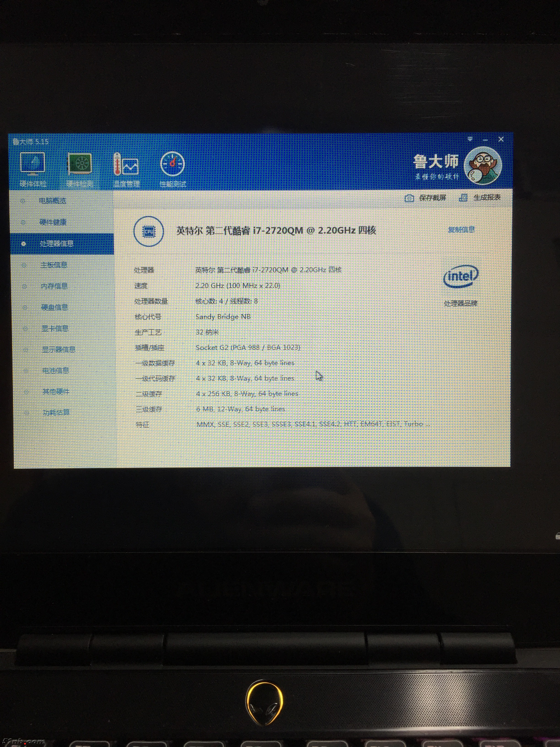Click the 鲁大师 mascot avatar

coord(483,165)
